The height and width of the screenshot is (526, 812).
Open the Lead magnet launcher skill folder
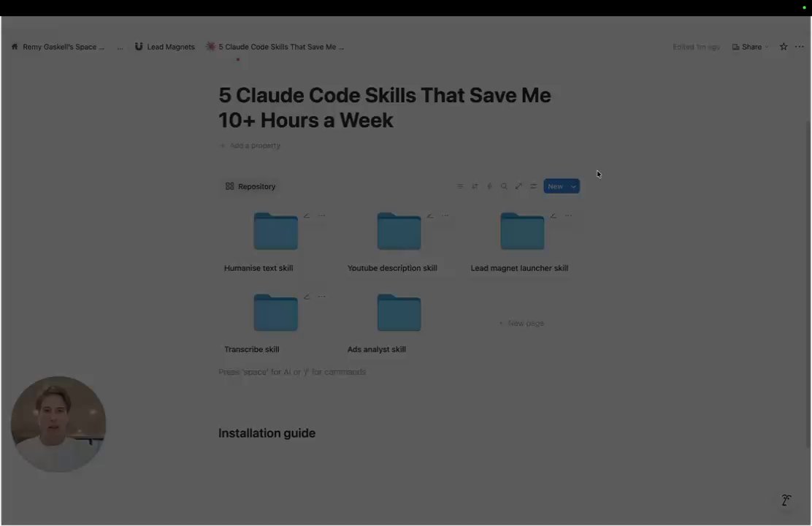pos(522,231)
